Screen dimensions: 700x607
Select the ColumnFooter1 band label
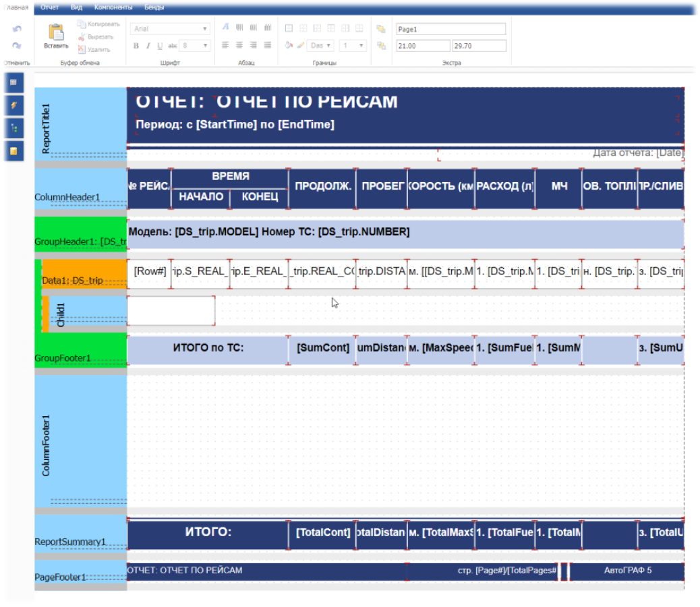[46, 445]
